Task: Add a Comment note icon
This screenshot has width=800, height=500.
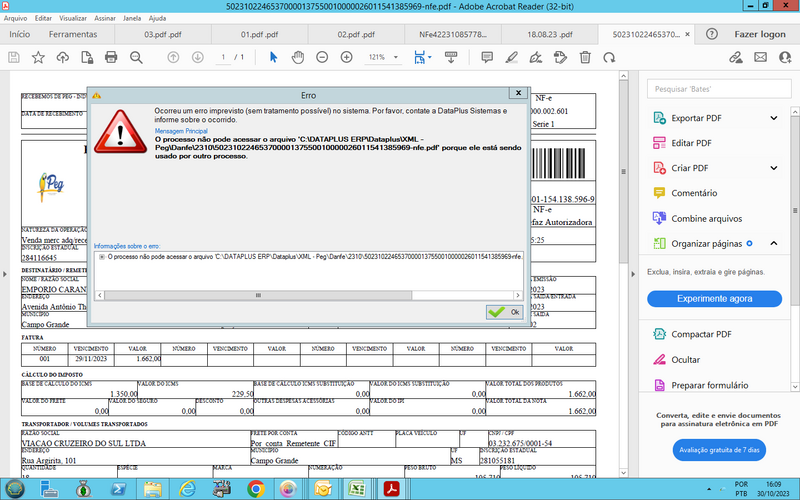Action: pos(487,57)
